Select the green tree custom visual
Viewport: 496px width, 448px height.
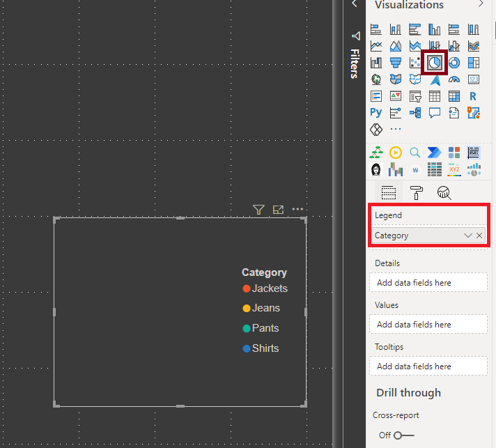click(375, 153)
